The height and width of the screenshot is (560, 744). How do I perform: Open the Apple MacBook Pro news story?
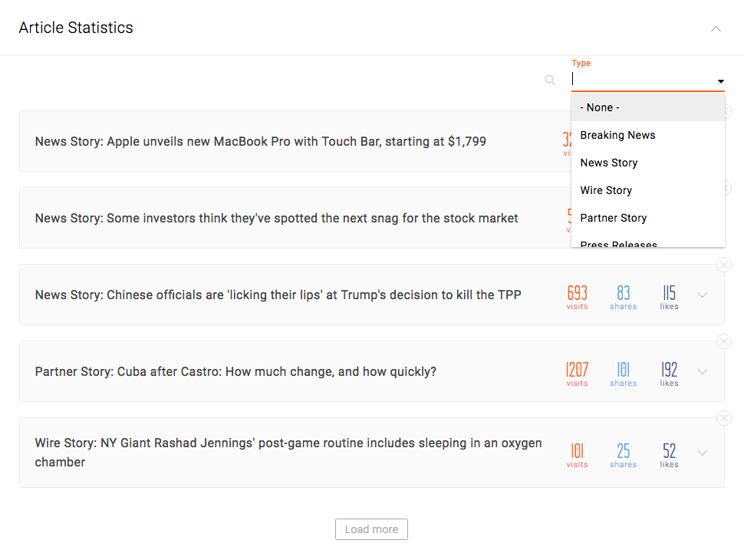tap(261, 141)
